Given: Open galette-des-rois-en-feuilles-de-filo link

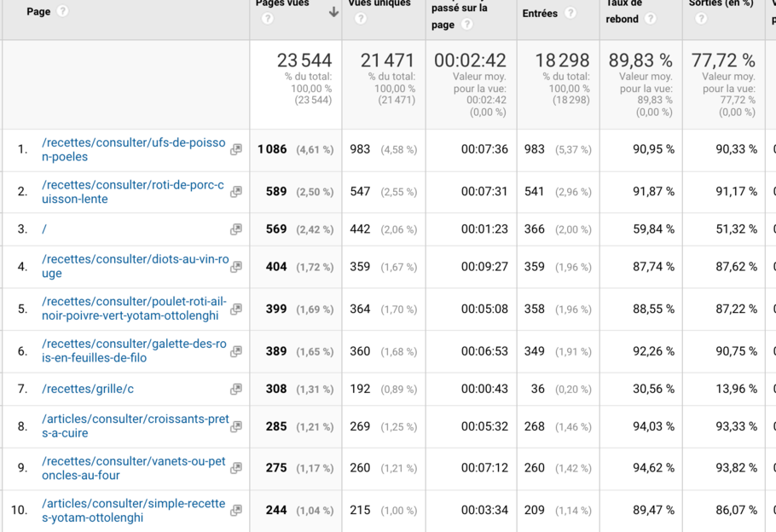Looking at the screenshot, I should pyautogui.click(x=134, y=350).
